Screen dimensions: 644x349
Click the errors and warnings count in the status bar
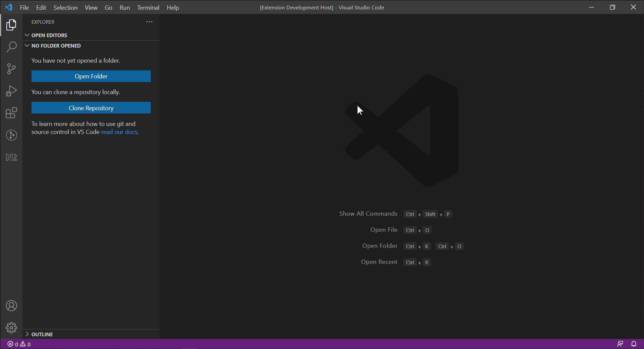point(19,344)
